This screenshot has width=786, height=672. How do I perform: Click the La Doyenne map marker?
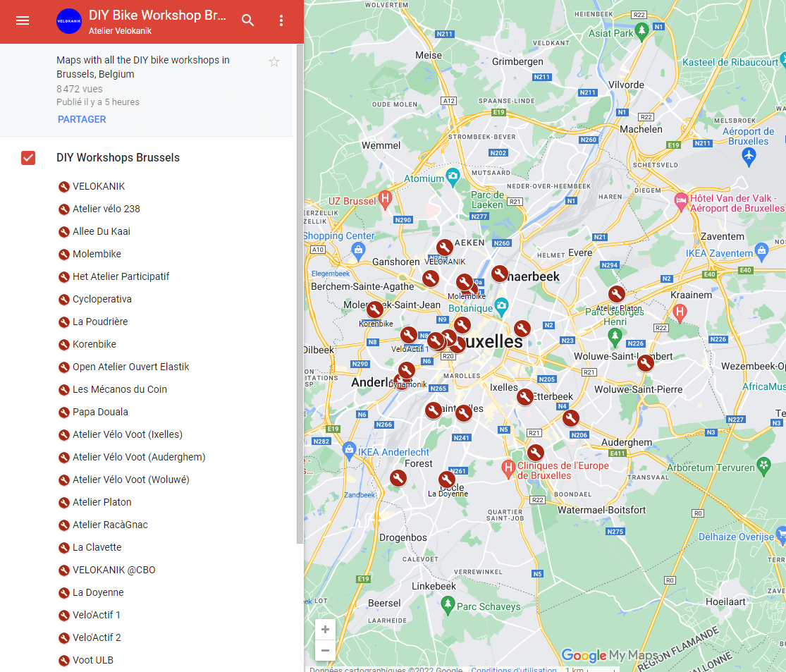(447, 480)
